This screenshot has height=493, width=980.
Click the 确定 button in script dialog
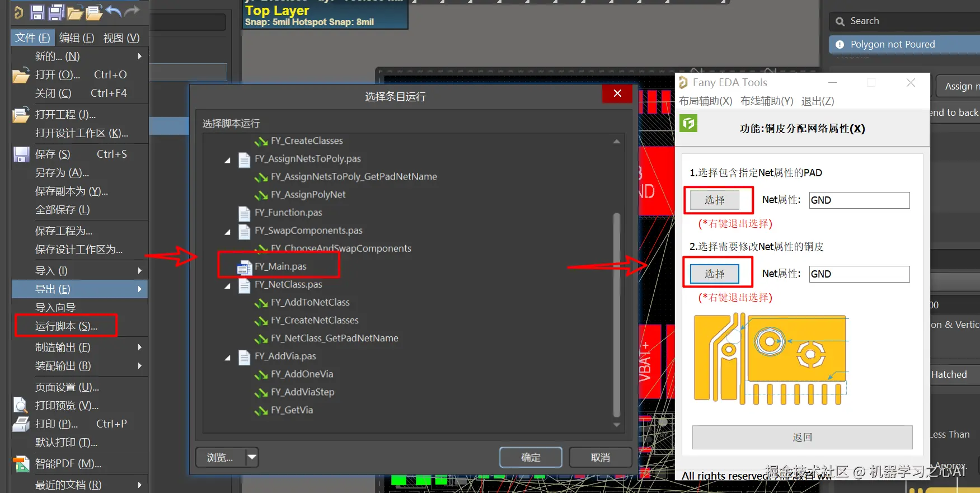pos(531,457)
